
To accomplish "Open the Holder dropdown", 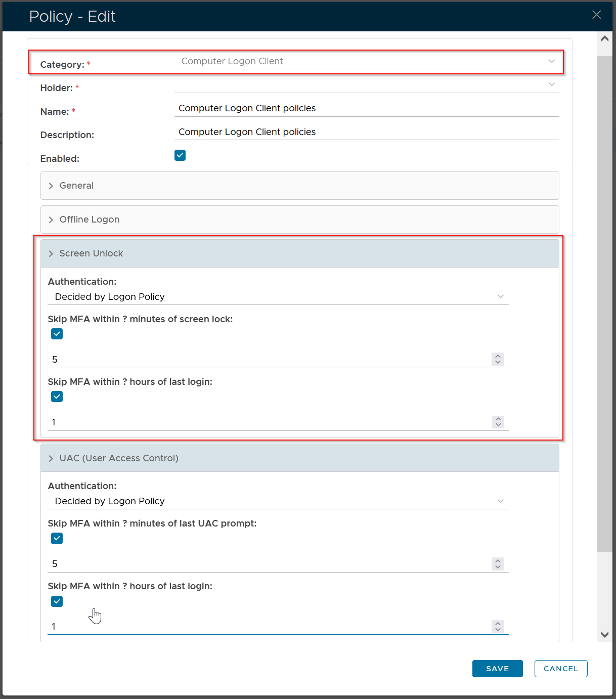I will [x=367, y=85].
